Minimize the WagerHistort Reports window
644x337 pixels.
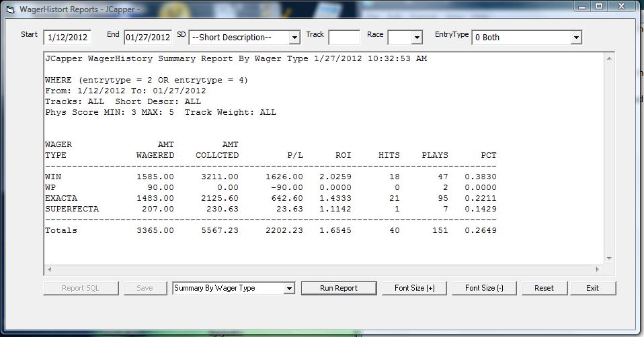point(582,7)
